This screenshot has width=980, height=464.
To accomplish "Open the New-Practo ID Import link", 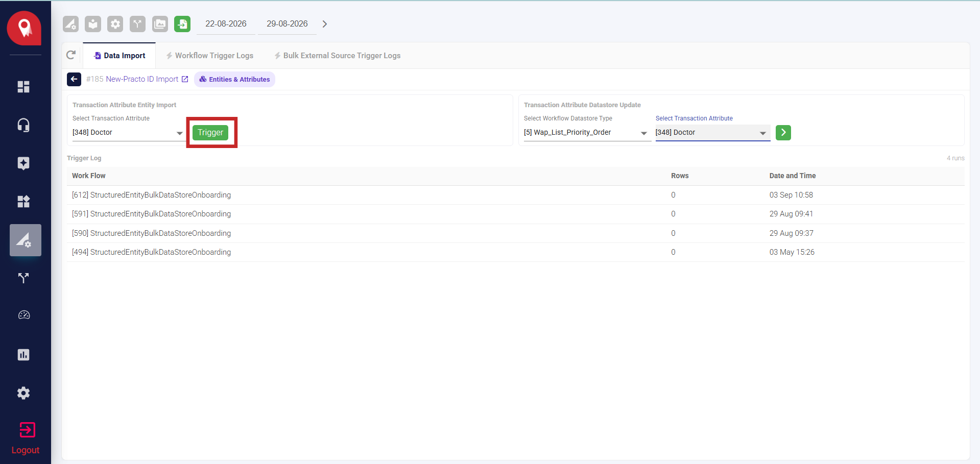I will click(142, 79).
